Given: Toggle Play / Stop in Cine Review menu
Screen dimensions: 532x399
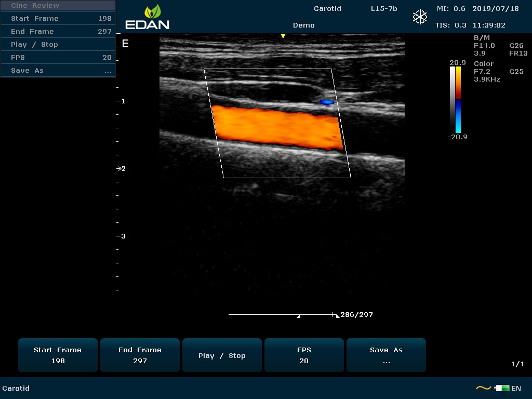Looking at the screenshot, I should 58,45.
